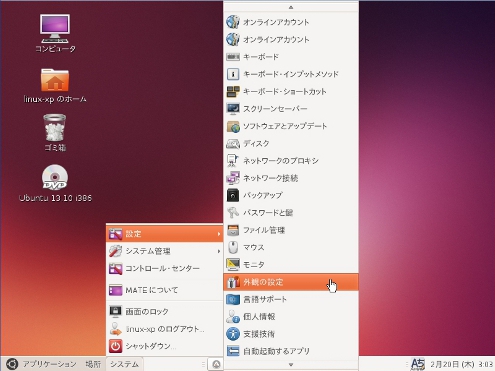Click the A5 input method tray icon
The width and height of the screenshot is (495, 371).
click(x=418, y=364)
